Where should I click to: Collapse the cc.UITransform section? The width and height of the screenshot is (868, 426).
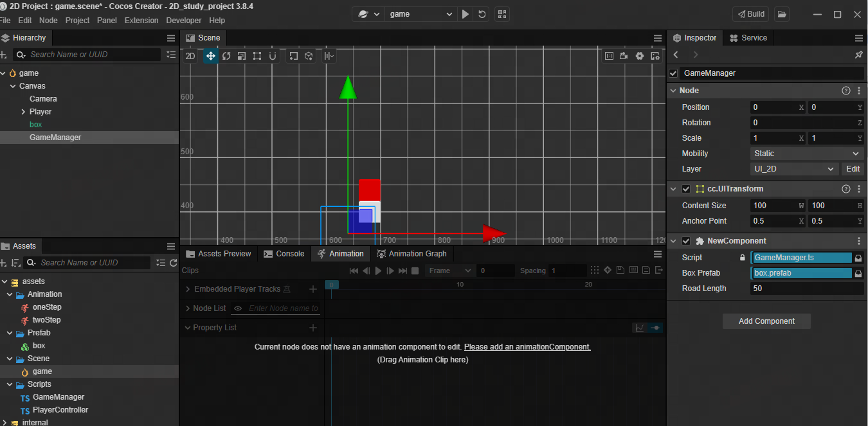[x=673, y=189]
